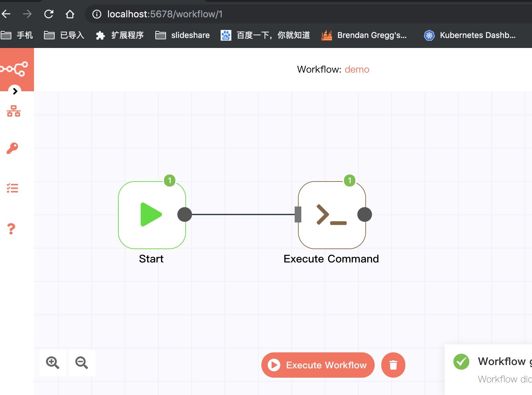The width and height of the screenshot is (532, 395).
Task: Open the Brendan Gregg's bookmark
Action: click(364, 35)
